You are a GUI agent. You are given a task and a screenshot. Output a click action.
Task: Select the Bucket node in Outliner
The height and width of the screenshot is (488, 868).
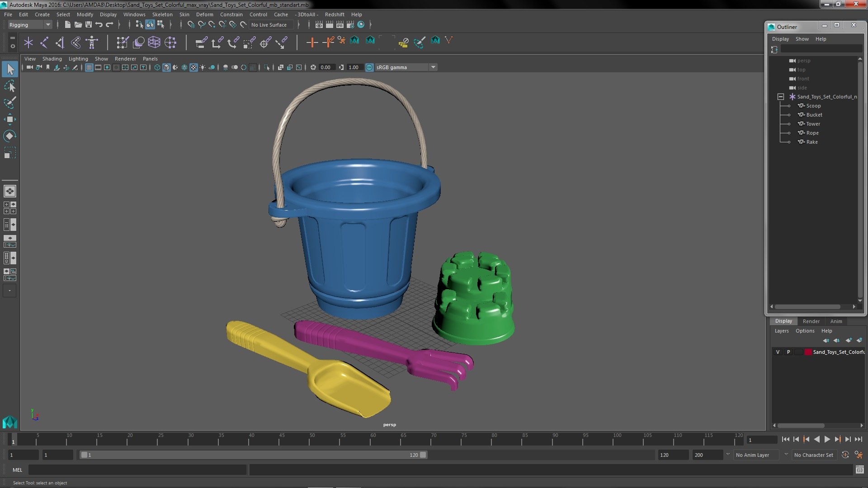point(814,115)
